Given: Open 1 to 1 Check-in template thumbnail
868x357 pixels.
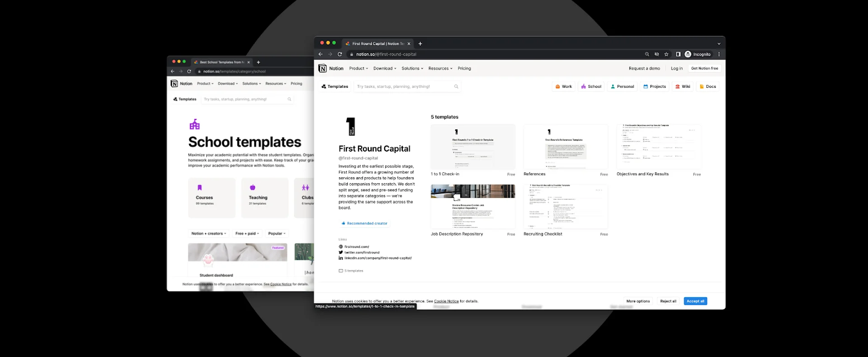Looking at the screenshot, I should click(x=473, y=147).
